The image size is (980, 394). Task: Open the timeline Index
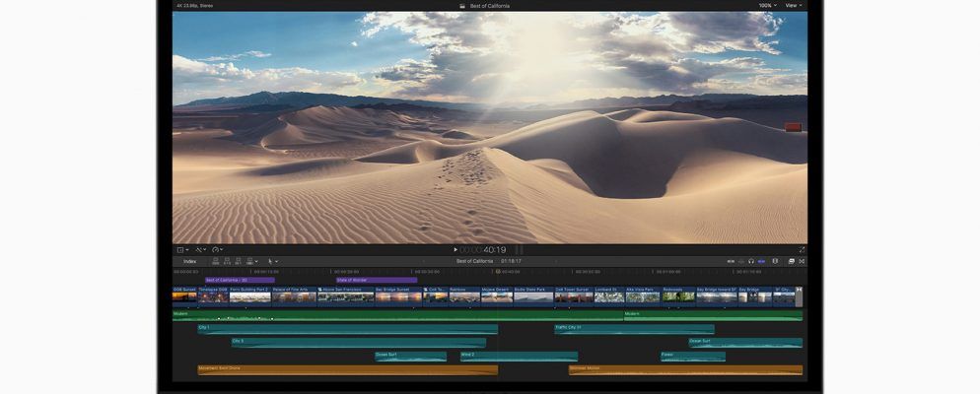click(x=190, y=262)
